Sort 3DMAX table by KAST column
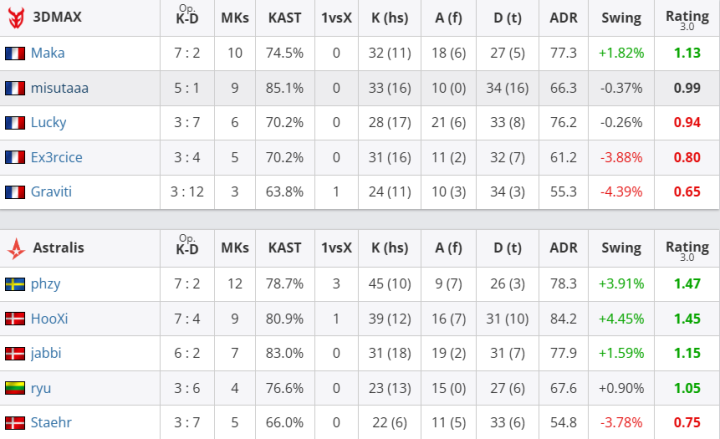 (285, 18)
